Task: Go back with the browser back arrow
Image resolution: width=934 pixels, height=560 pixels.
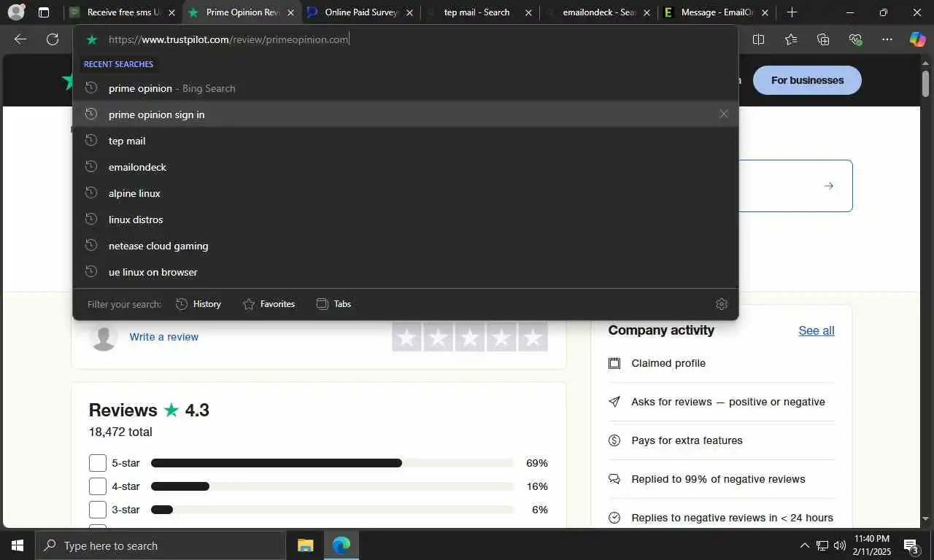Action: (x=20, y=39)
